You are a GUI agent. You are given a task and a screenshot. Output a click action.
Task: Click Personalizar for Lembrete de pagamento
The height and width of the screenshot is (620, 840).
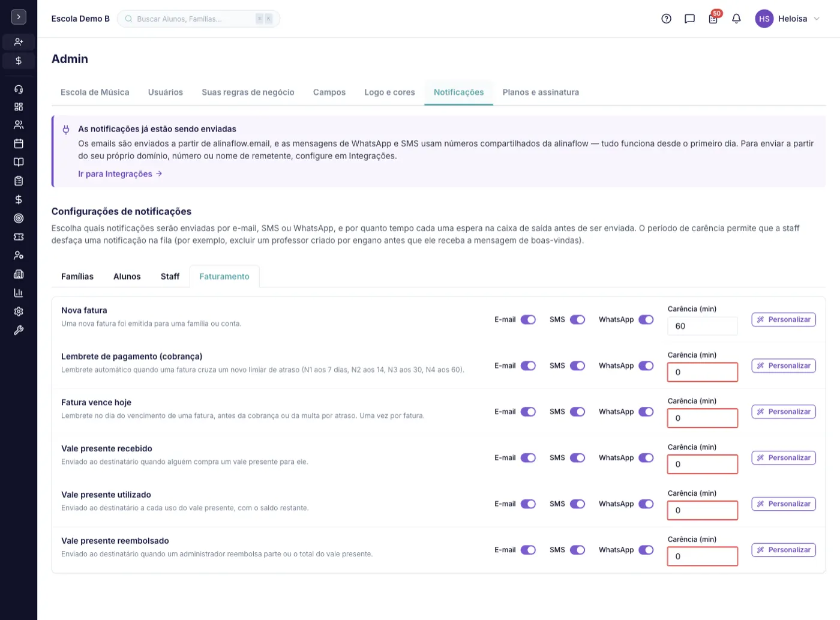(x=784, y=366)
